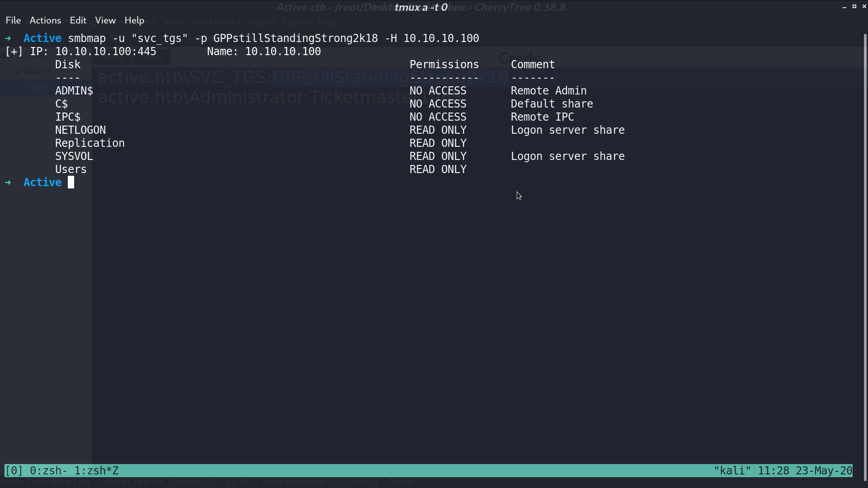Click the Users share entry

click(71, 169)
